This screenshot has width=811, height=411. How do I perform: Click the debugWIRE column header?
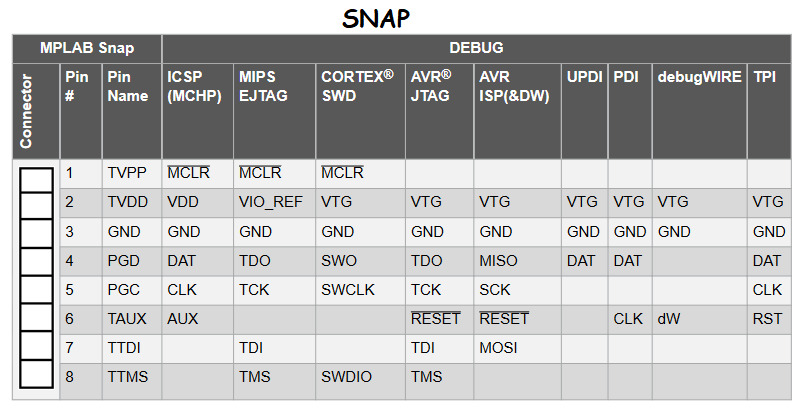click(697, 77)
